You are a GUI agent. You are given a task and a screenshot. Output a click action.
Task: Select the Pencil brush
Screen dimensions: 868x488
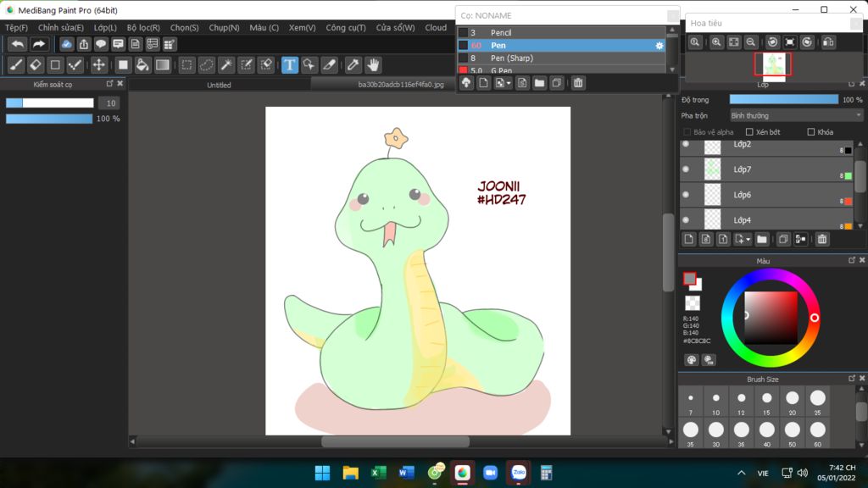[561, 33]
